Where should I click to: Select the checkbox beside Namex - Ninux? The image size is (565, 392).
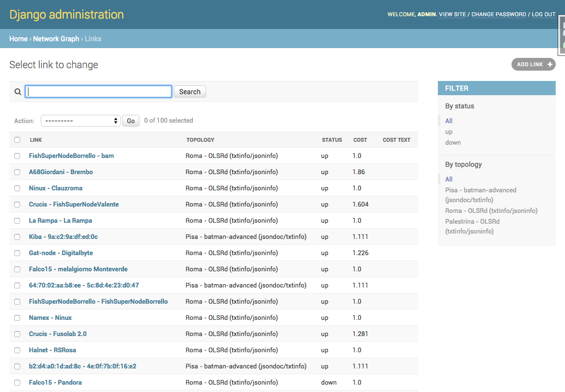point(17,317)
